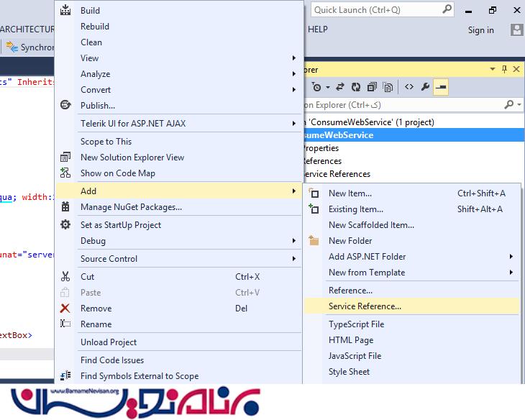Viewport: 525px width, 420px height.
Task: Select the Service References tree node
Action: 336,174
